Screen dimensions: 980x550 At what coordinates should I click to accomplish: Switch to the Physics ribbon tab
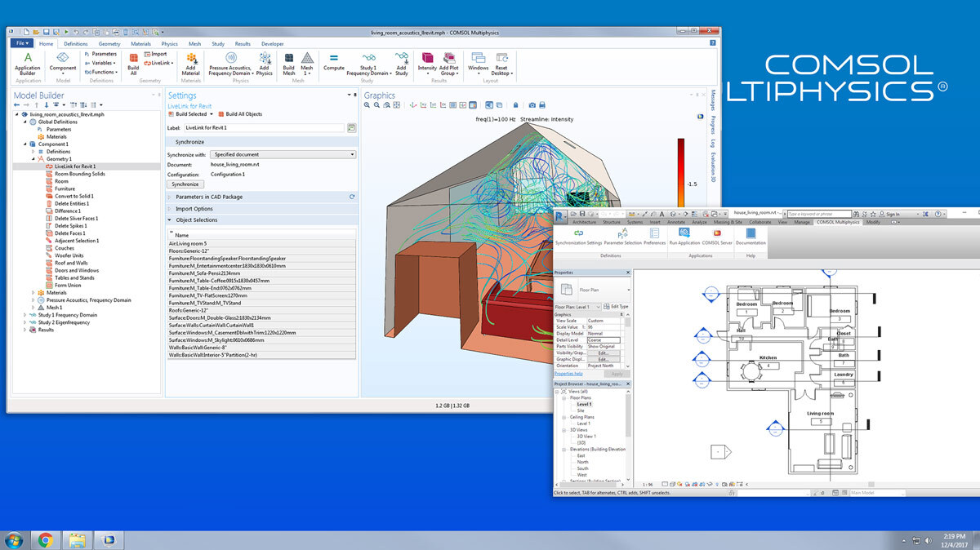pos(169,43)
